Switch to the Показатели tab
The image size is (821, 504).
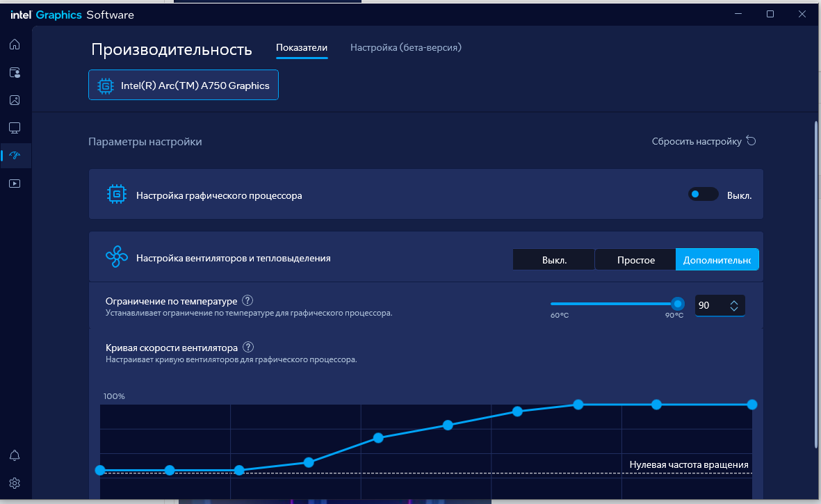302,48
